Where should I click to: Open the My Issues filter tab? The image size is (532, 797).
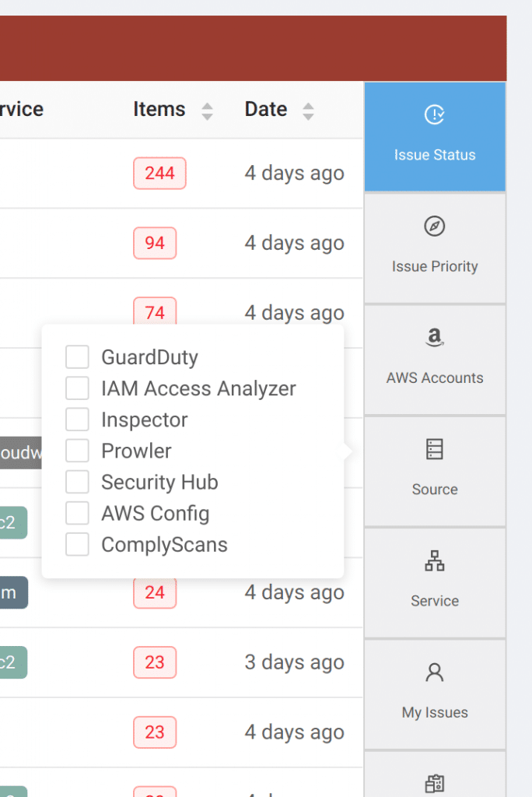click(435, 694)
